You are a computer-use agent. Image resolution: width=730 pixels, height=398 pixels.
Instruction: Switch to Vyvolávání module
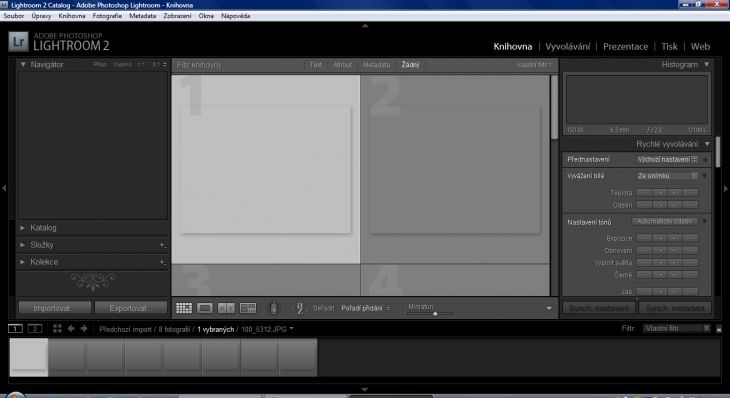click(x=568, y=47)
